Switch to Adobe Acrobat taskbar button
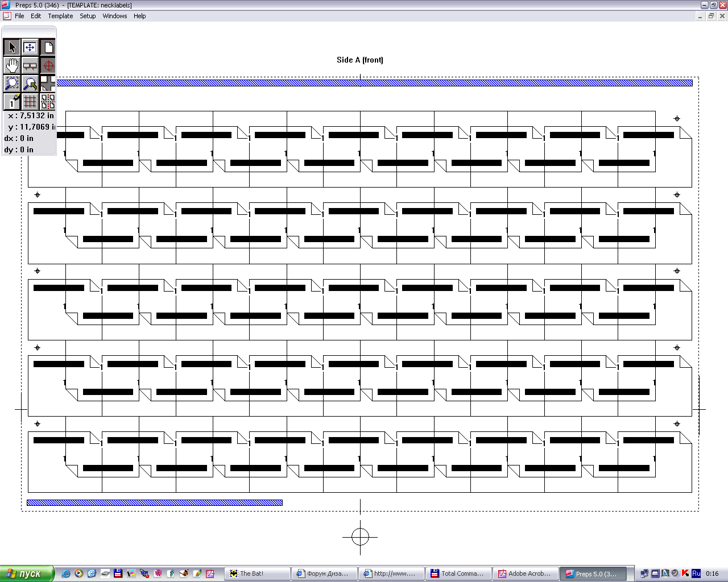 pos(526,574)
